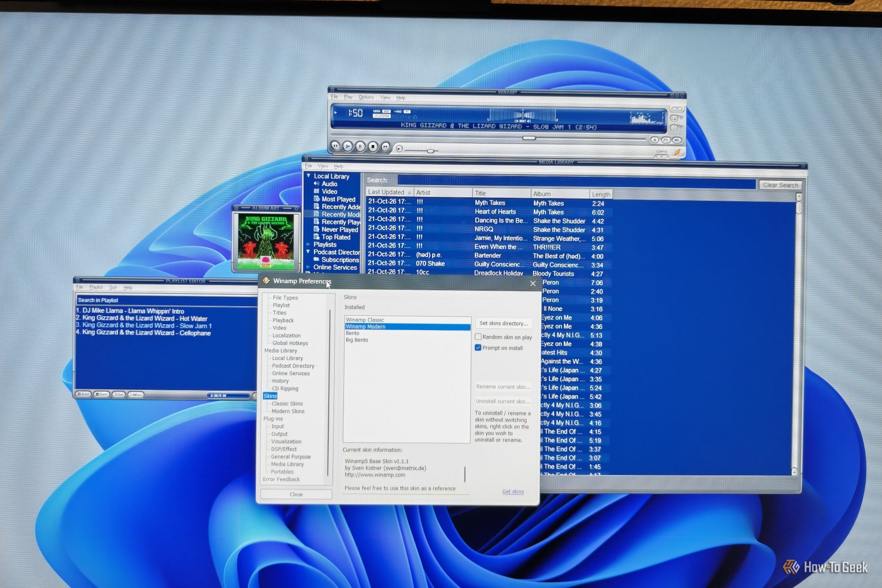Toggle the shuffle button on Winamp player

[674, 128]
